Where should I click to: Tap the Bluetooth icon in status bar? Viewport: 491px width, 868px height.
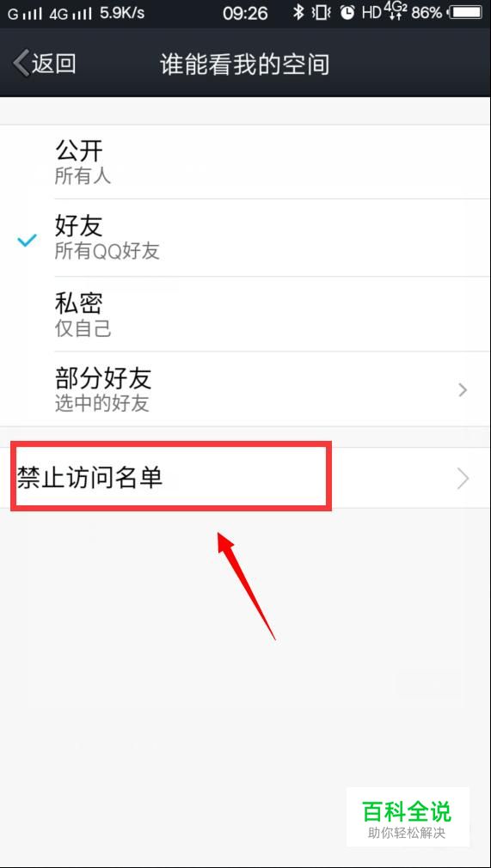(x=299, y=12)
